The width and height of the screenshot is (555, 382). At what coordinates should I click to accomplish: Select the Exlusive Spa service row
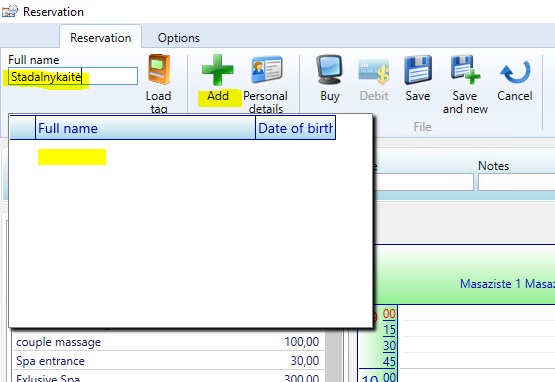(x=169, y=376)
